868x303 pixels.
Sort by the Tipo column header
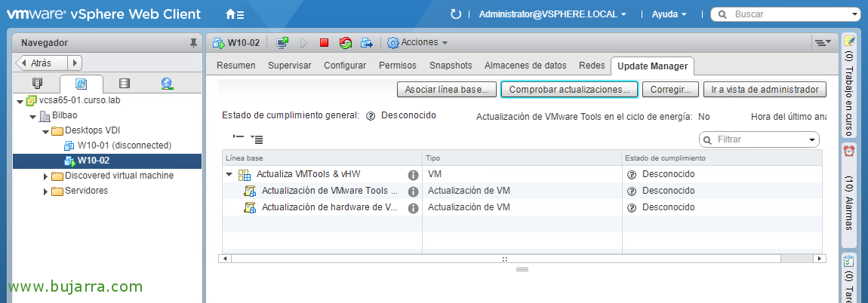click(x=522, y=158)
